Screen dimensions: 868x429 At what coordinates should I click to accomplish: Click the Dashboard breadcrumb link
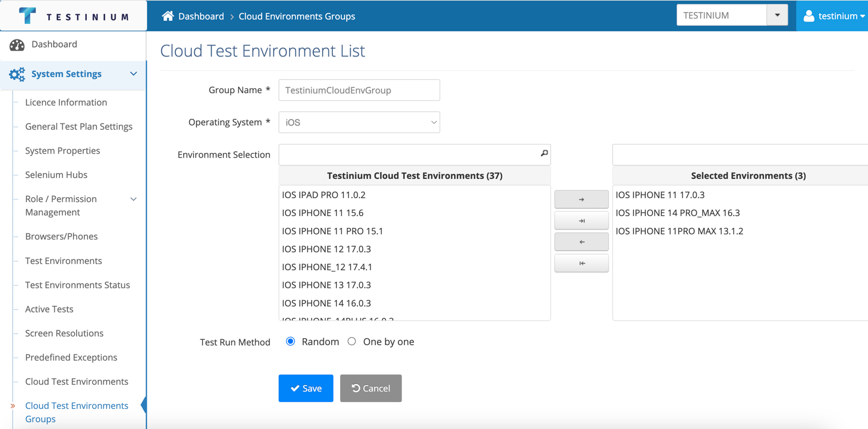pos(201,16)
